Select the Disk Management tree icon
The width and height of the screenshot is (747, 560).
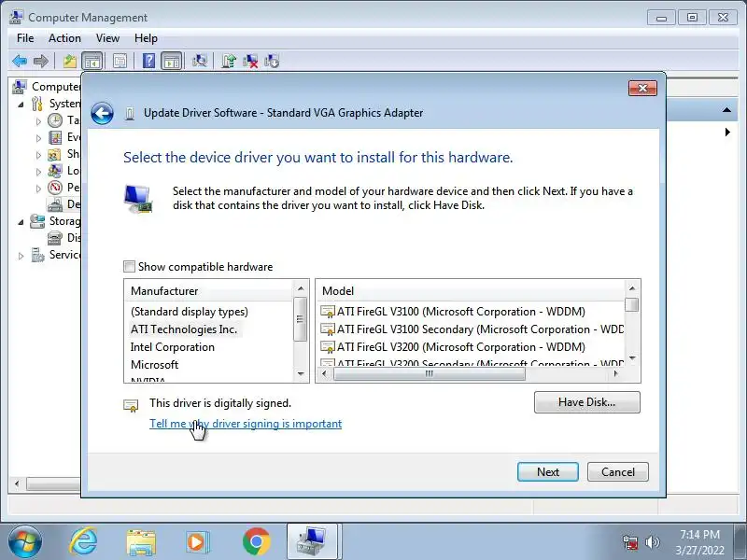tap(55, 238)
